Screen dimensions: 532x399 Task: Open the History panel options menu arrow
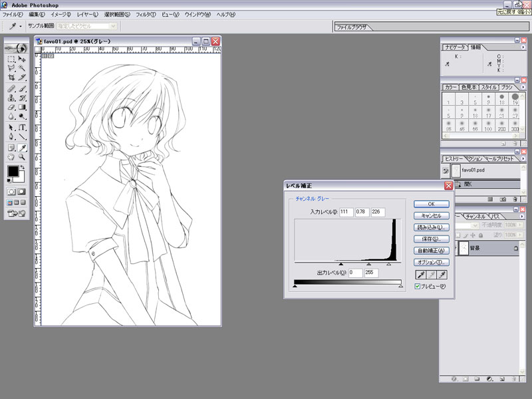coord(523,158)
